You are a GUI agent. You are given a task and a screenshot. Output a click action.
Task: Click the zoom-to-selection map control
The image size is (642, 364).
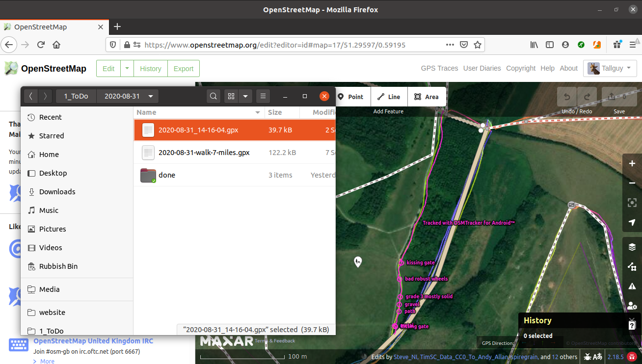[x=632, y=203]
